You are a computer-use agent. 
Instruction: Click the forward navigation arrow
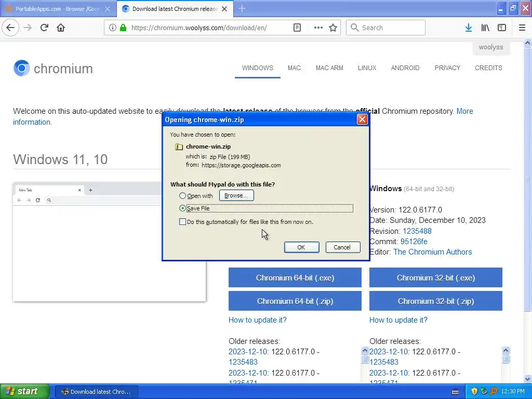coord(28,28)
